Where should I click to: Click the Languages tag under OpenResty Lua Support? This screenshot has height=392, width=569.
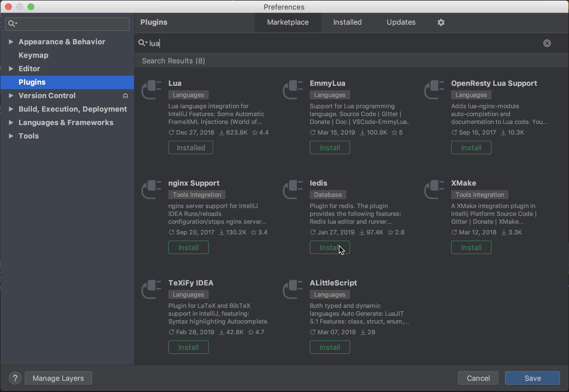[x=471, y=95]
